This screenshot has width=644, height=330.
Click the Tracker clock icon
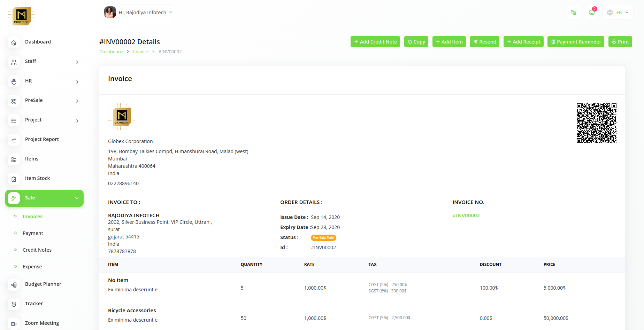pyautogui.click(x=14, y=304)
